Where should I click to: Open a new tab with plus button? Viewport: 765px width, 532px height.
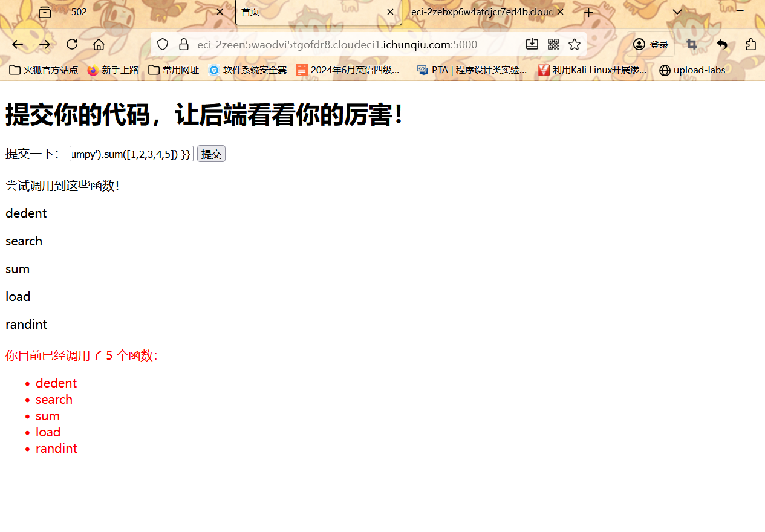coord(588,12)
